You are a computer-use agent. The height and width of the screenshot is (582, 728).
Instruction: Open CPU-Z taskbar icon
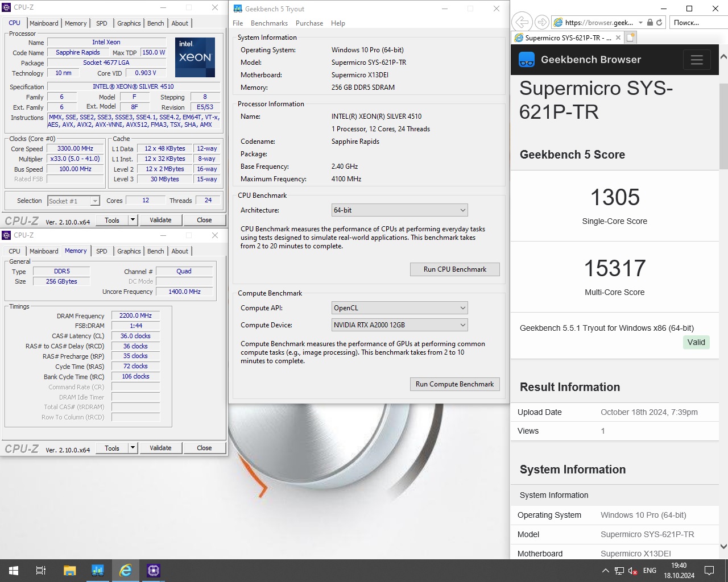154,571
